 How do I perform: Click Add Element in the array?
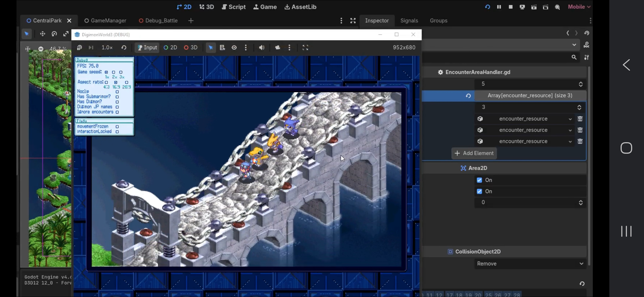[x=474, y=153]
